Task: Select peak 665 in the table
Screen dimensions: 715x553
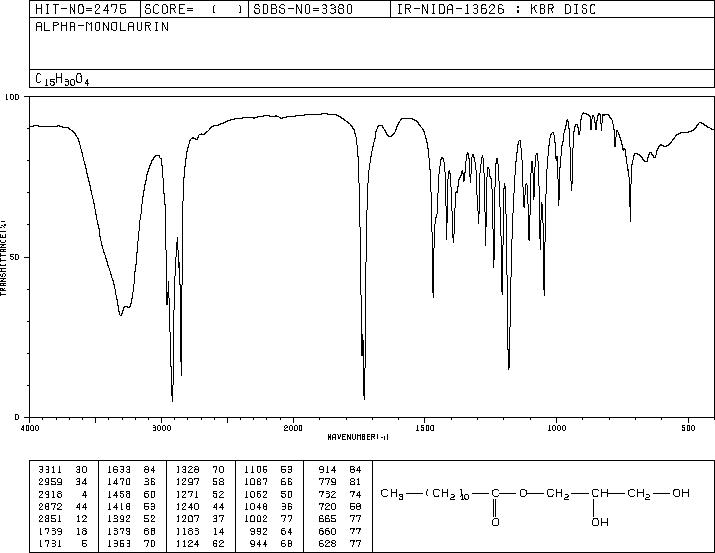Action: coord(340,519)
